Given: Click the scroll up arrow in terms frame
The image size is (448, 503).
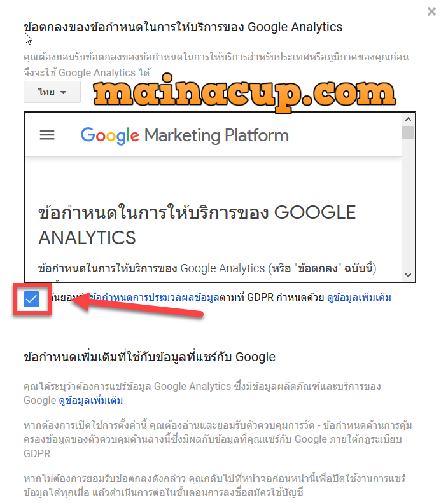Looking at the screenshot, I should pyautogui.click(x=408, y=120).
